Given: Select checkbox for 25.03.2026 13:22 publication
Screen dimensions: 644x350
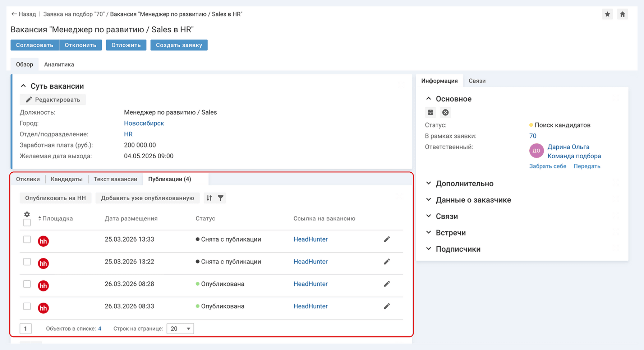Looking at the screenshot, I should [27, 262].
